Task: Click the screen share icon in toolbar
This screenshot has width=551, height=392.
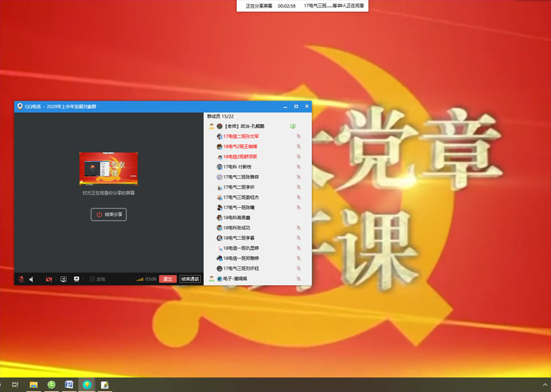Action: 63,279
